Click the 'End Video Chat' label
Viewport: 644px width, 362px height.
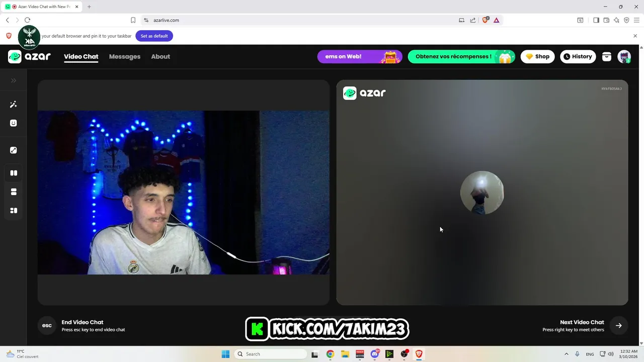[x=83, y=322]
